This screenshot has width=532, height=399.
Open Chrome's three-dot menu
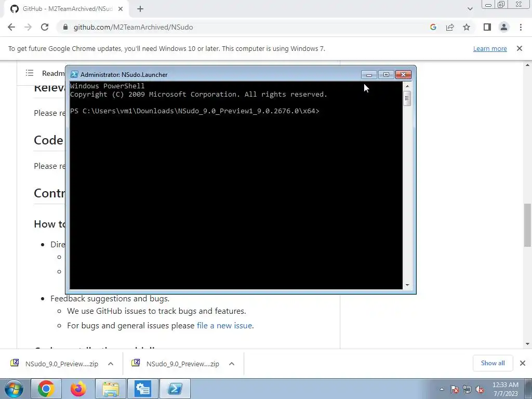[521, 27]
